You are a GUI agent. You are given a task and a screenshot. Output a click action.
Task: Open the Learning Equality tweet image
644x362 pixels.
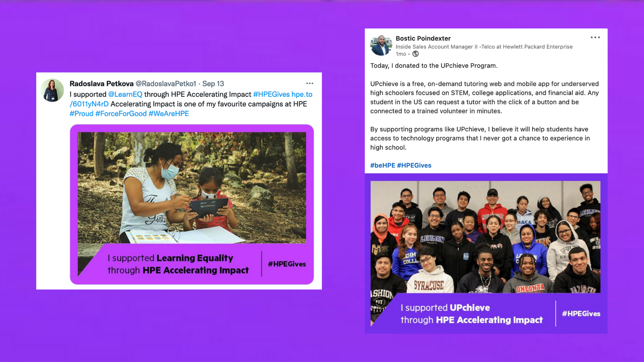(192, 204)
